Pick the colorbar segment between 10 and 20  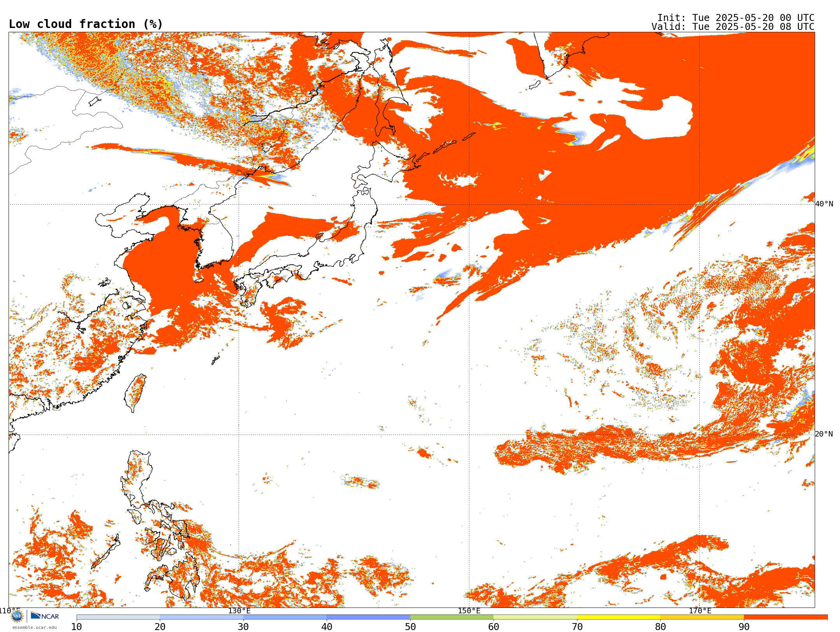click(118, 617)
